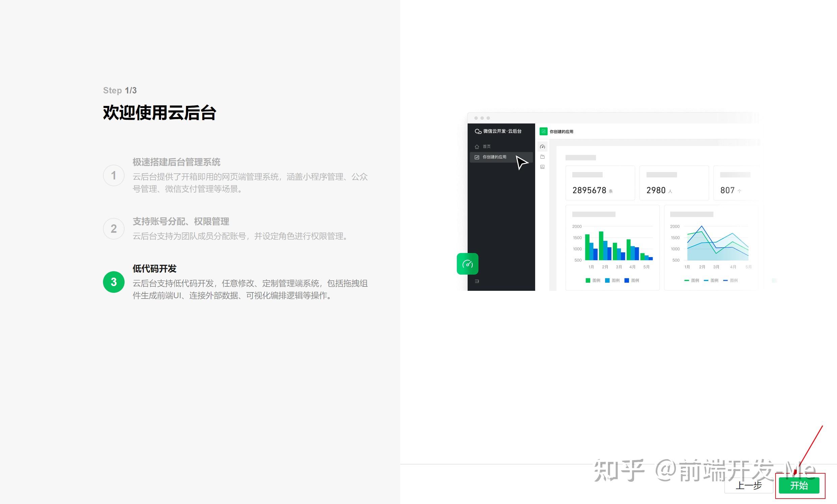Click the 极速搭建后台管理系统 heading
The width and height of the screenshot is (837, 504).
(x=176, y=162)
